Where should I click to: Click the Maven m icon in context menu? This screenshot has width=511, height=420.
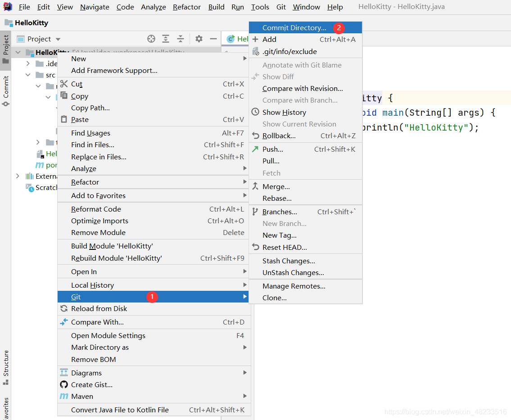pyautogui.click(x=64, y=396)
